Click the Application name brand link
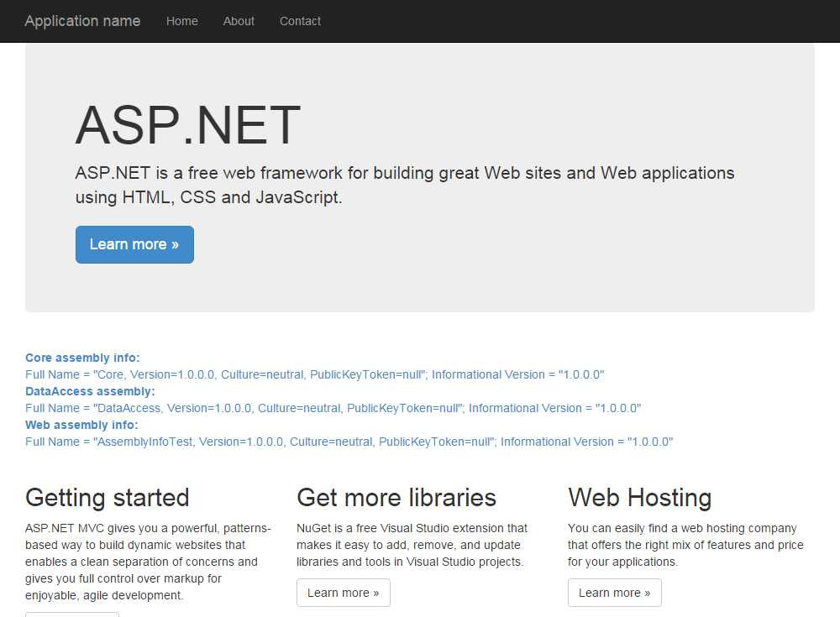840x617 pixels. pyautogui.click(x=82, y=21)
